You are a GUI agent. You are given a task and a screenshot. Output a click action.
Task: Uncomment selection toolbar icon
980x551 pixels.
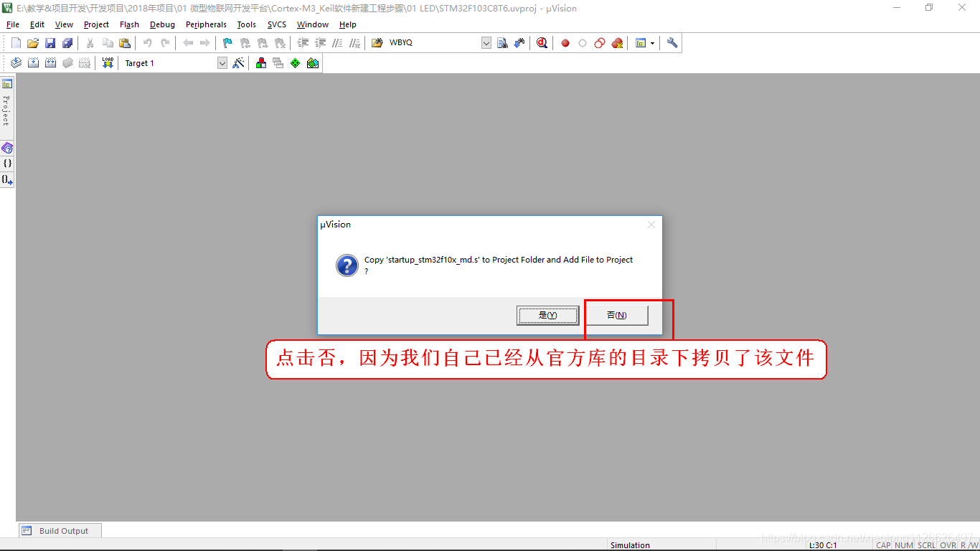click(x=354, y=43)
